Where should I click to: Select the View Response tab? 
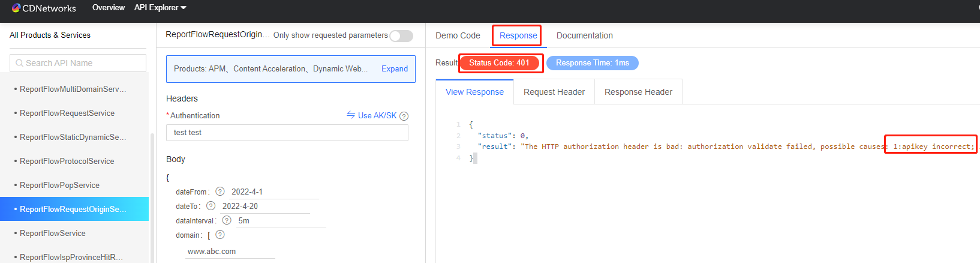coord(474,92)
